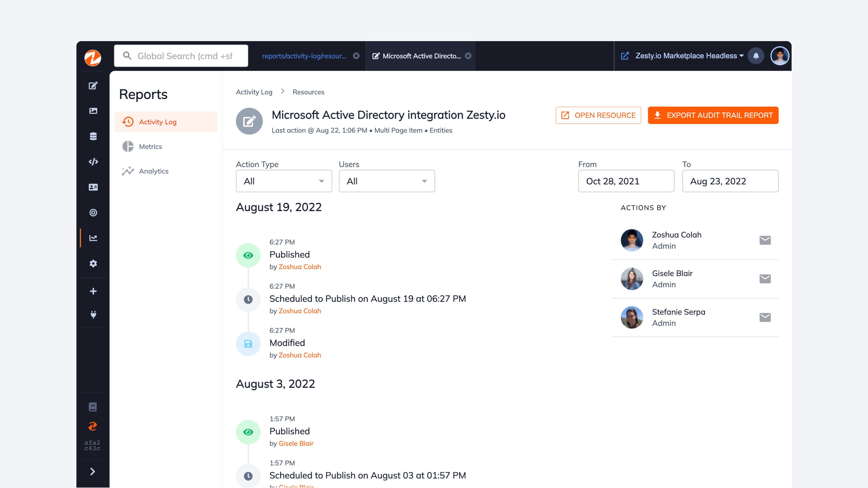Open Zoshua Colah link under August 19 Published

pyautogui.click(x=300, y=267)
